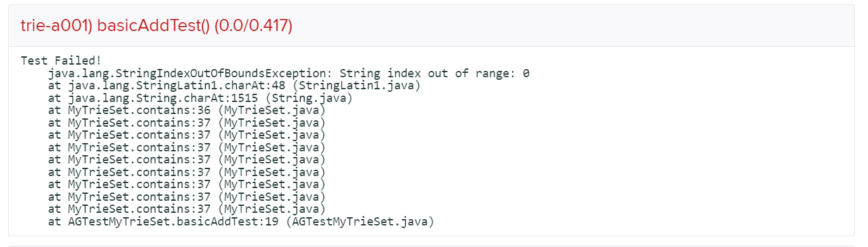Click the StringIndexOutOfBoundsException message line

coord(289,73)
